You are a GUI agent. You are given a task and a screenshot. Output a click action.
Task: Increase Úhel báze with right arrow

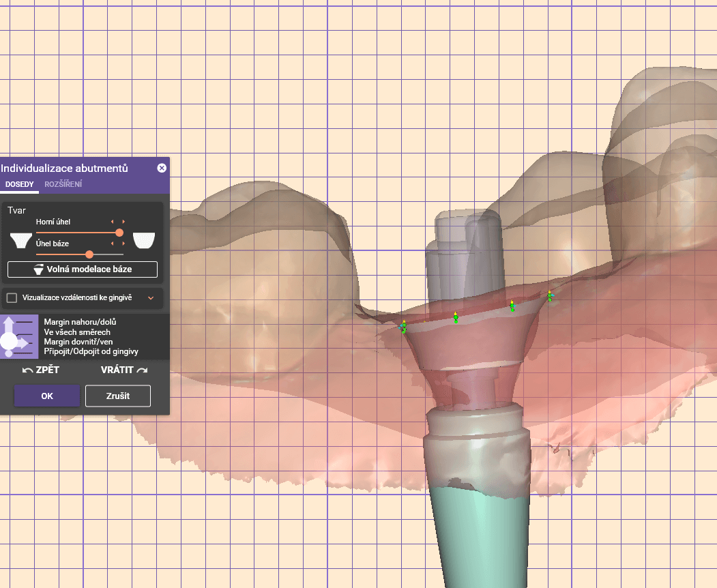[123, 244]
